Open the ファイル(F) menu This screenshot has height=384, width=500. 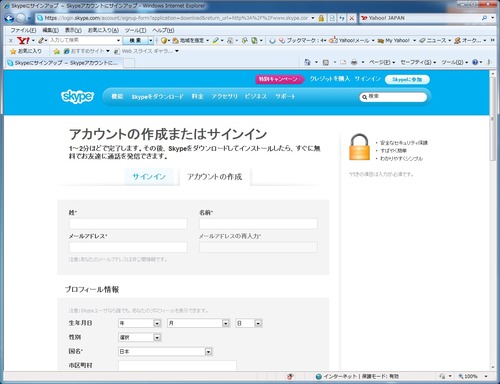23,30
